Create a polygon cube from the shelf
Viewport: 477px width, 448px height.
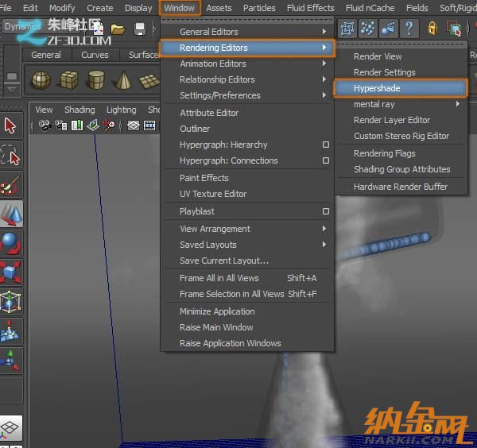(x=68, y=80)
